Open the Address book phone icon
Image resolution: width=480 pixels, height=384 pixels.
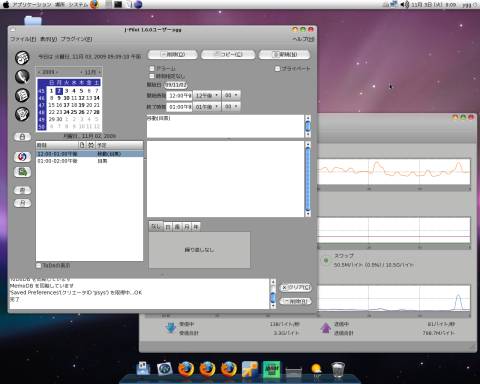(22, 77)
